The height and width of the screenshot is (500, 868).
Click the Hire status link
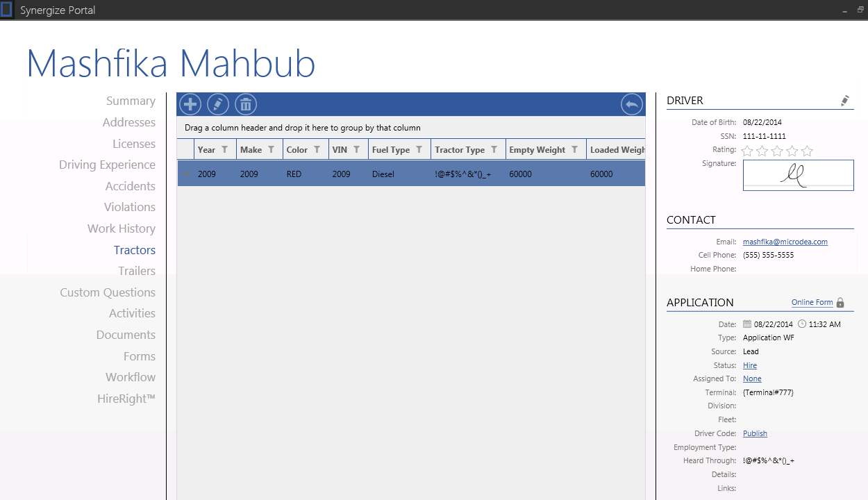tap(749, 365)
